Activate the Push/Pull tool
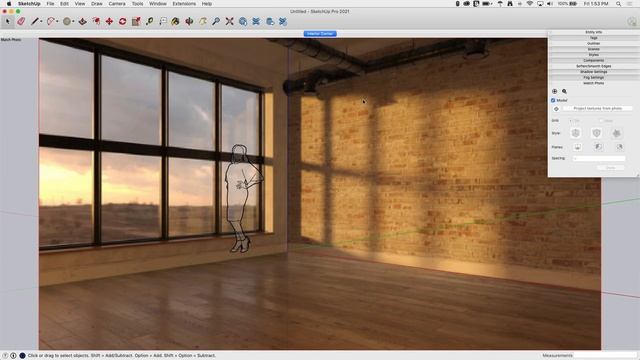The image size is (640, 360). click(x=82, y=21)
